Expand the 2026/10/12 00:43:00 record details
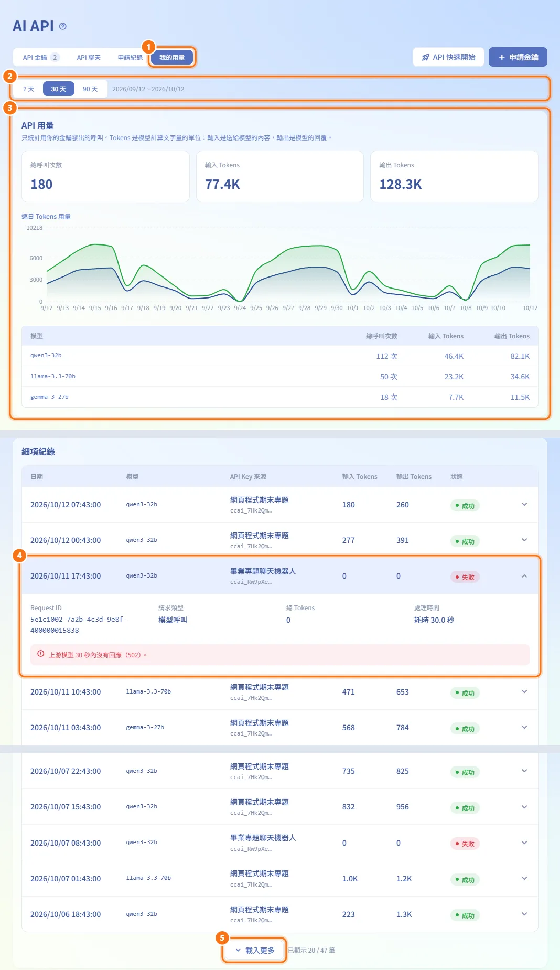 (524, 540)
